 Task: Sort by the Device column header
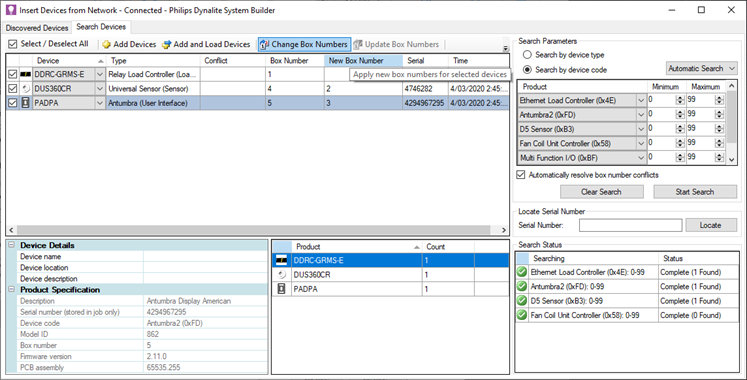point(69,60)
